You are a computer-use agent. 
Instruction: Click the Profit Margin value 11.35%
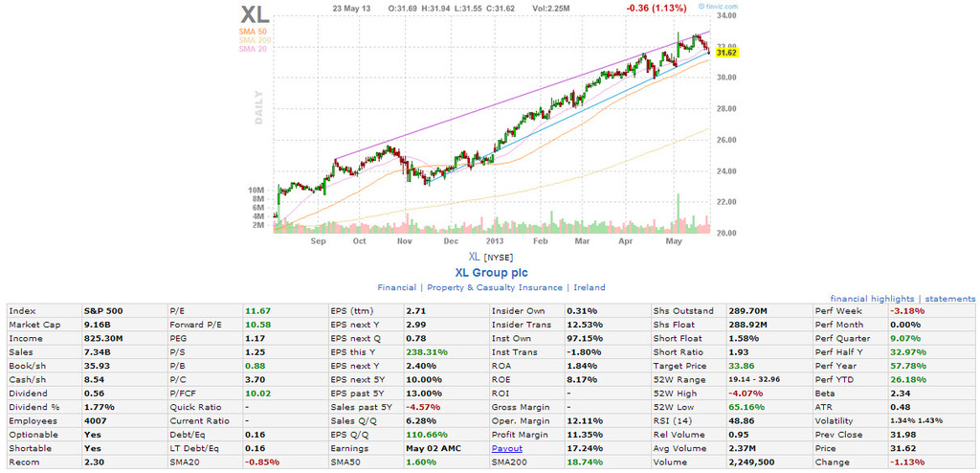(585, 435)
